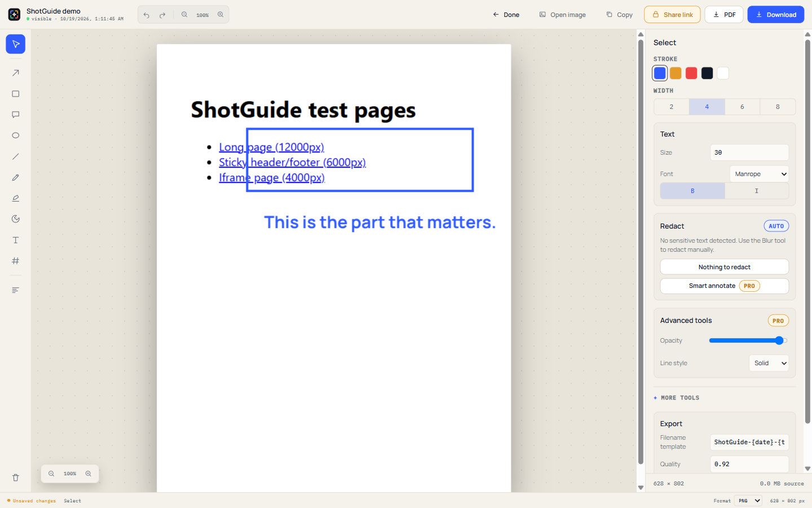This screenshot has width=812, height=508.
Task: Zoom in with the floating canvas control
Action: click(88, 474)
